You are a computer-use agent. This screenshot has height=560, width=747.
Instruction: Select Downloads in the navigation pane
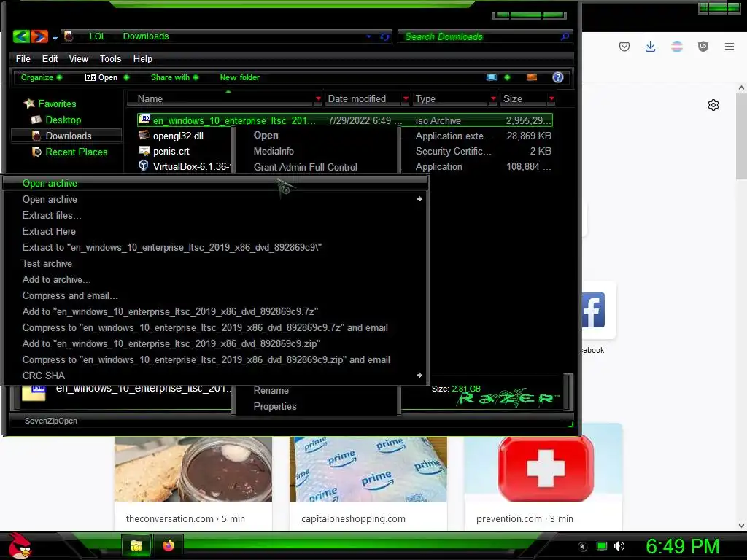[x=66, y=136]
